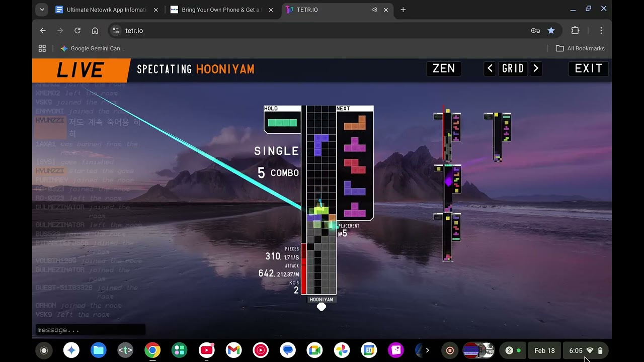Open the browser home page
This screenshot has height=362, width=644.
(95, 31)
